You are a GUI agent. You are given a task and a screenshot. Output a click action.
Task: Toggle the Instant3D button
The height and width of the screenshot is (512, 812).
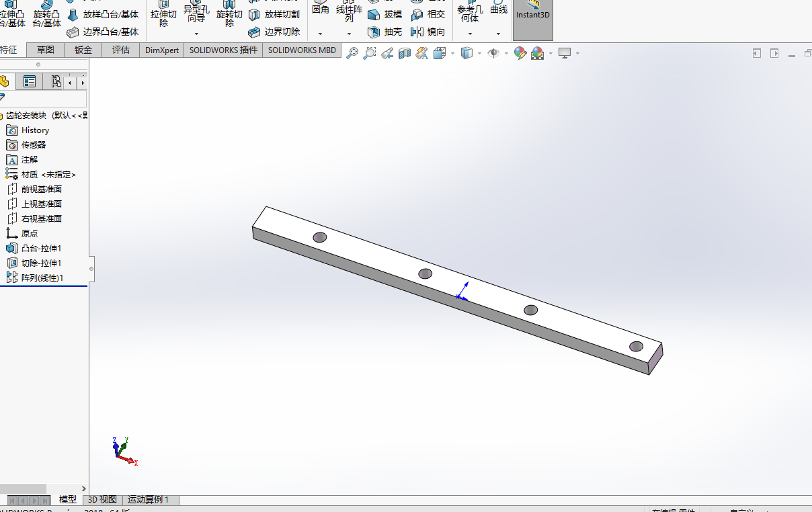pos(533,19)
